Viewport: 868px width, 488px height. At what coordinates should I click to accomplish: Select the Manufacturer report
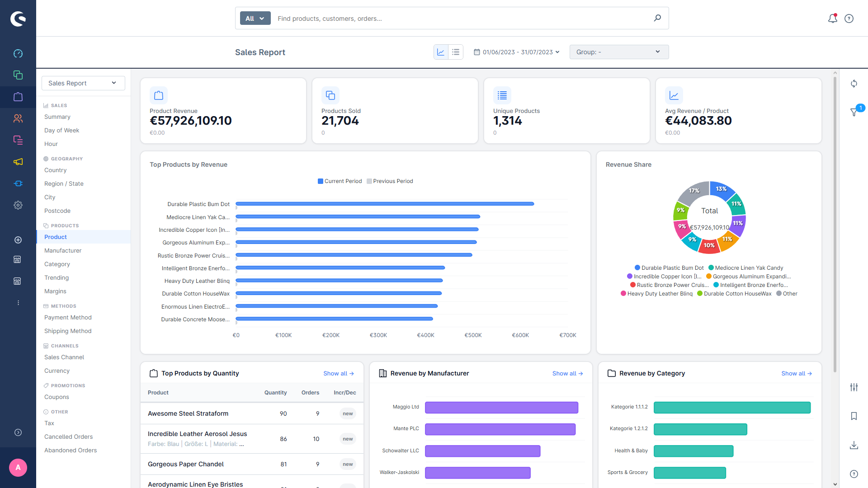[x=63, y=251]
